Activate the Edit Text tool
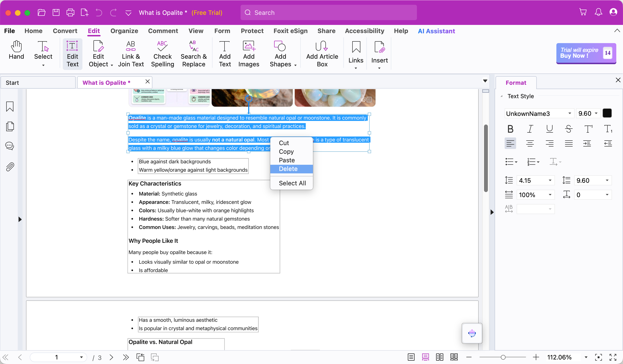Viewport: 623px width, 364px height. pyautogui.click(x=72, y=54)
